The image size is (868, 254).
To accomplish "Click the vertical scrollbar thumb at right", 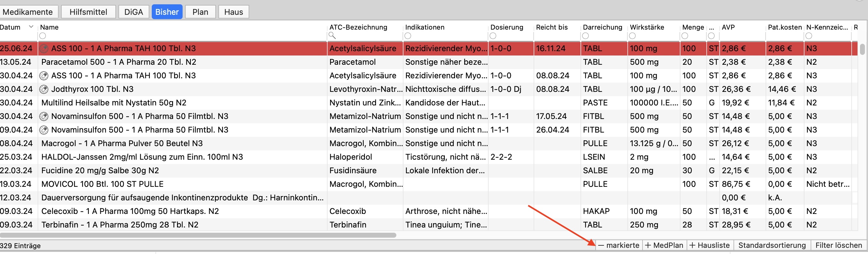I will (862, 49).
